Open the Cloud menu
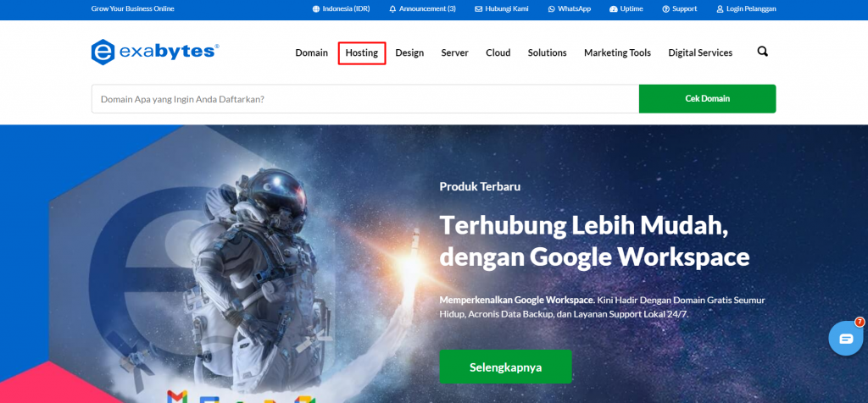Image resolution: width=868 pixels, height=403 pixels. tap(498, 52)
